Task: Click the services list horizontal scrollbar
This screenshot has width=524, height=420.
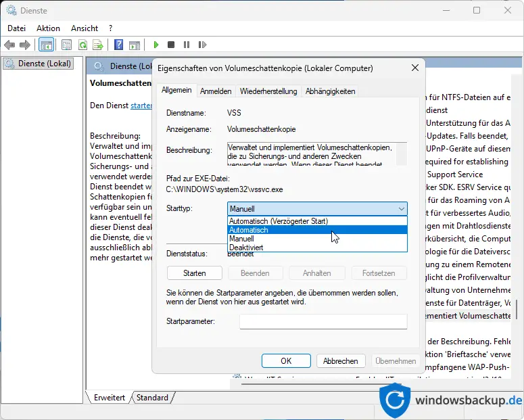Action: coord(320,384)
